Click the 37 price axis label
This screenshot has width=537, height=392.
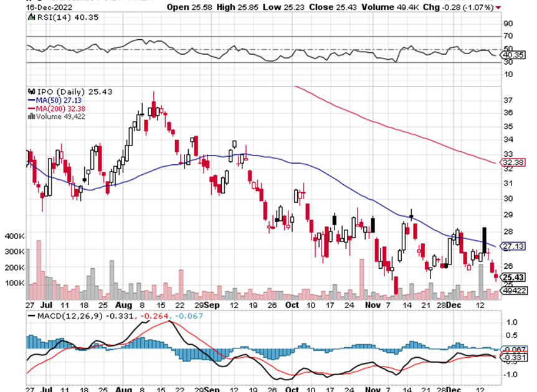pos(508,100)
